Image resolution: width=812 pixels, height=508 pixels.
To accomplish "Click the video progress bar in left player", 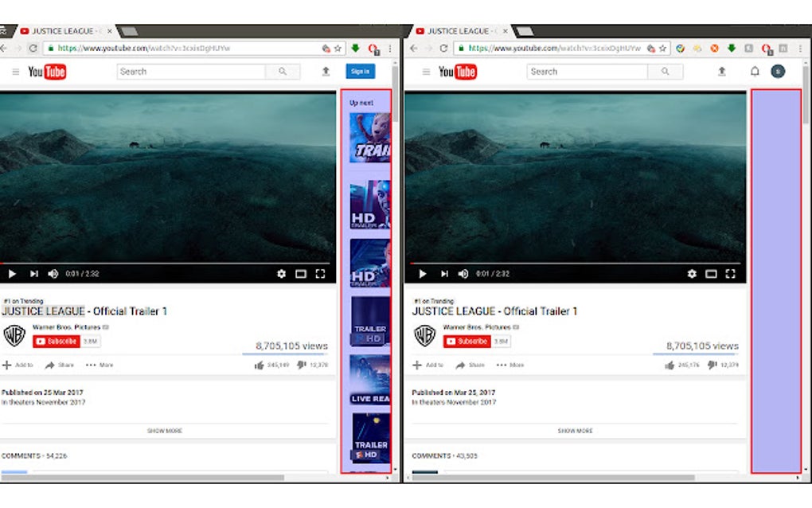I will (166, 264).
